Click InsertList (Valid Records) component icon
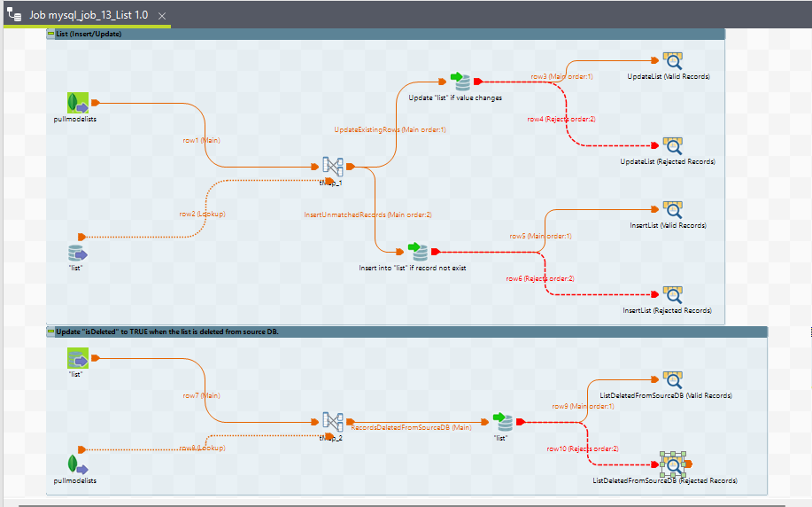 [672, 209]
